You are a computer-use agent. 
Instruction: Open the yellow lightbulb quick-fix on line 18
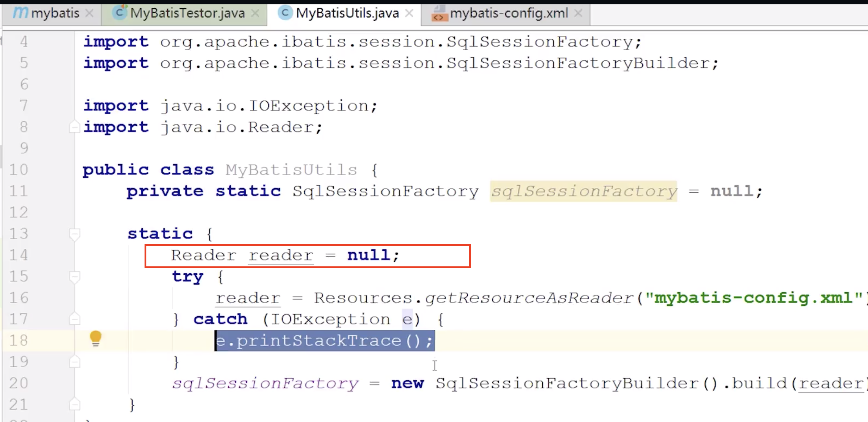(96, 339)
